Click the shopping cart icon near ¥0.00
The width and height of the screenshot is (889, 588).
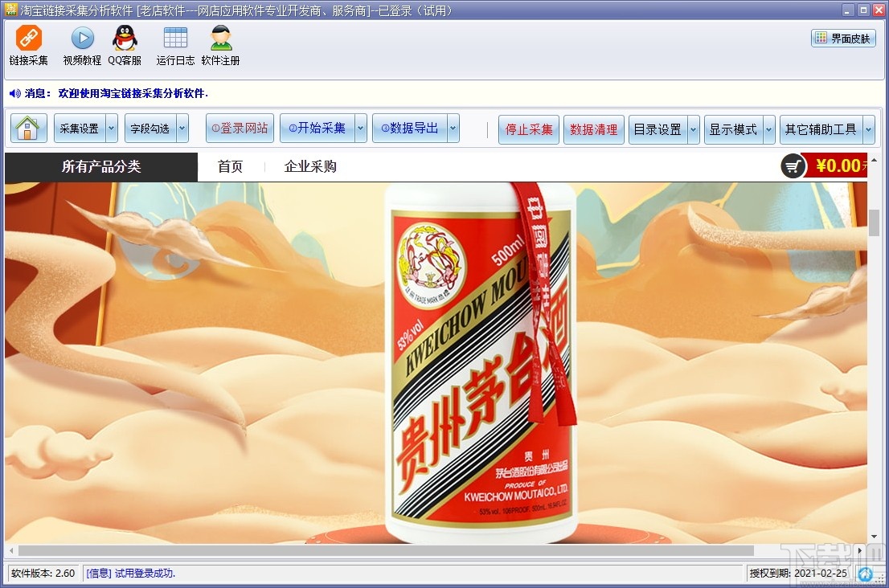(793, 166)
